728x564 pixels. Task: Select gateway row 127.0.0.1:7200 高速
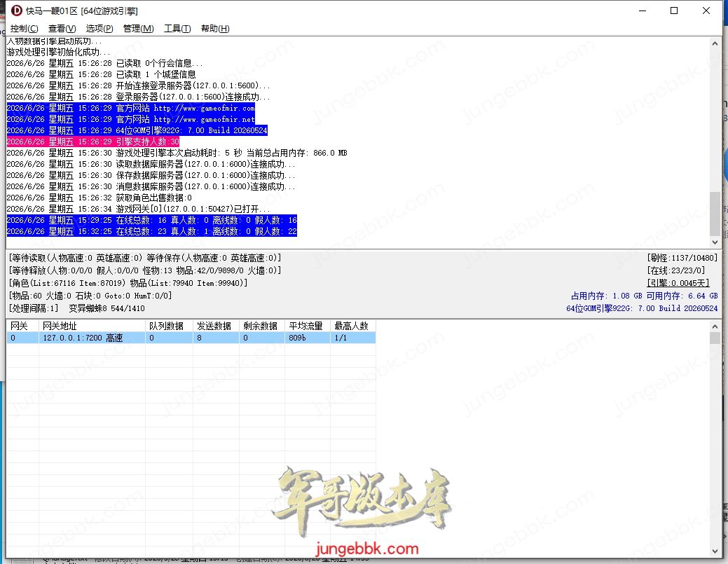click(x=191, y=338)
